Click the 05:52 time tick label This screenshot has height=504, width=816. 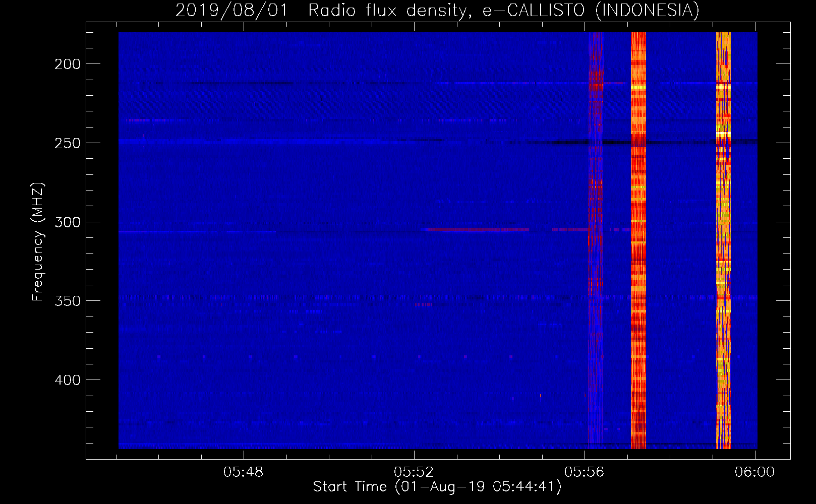414,472
